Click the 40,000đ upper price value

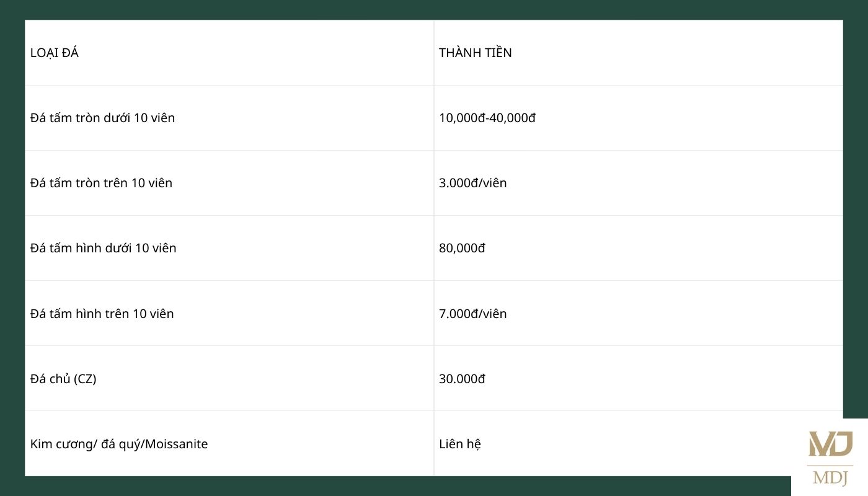pyautogui.click(x=513, y=118)
